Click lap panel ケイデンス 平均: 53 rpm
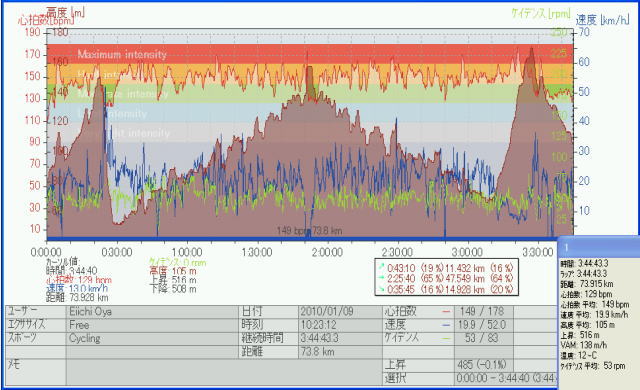 click(x=593, y=366)
